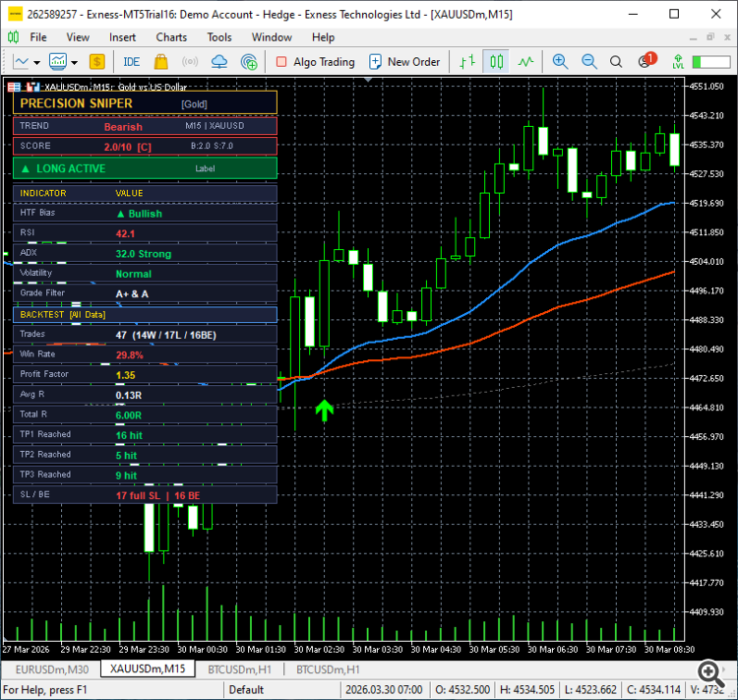The image size is (738, 700).
Task: Open the Charts menu
Action: tap(171, 37)
